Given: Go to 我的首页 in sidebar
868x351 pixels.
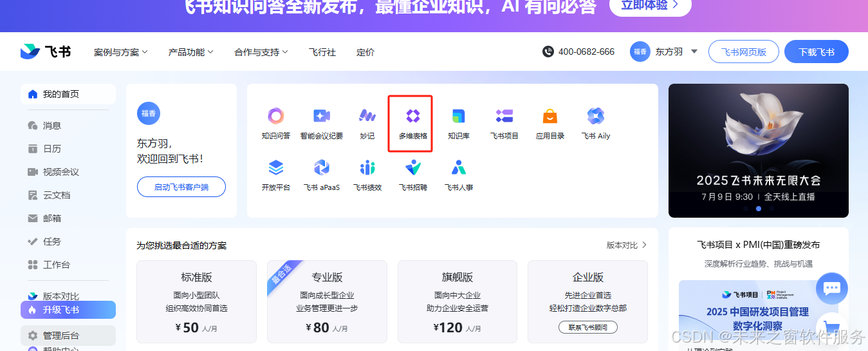Looking at the screenshot, I should (x=68, y=94).
